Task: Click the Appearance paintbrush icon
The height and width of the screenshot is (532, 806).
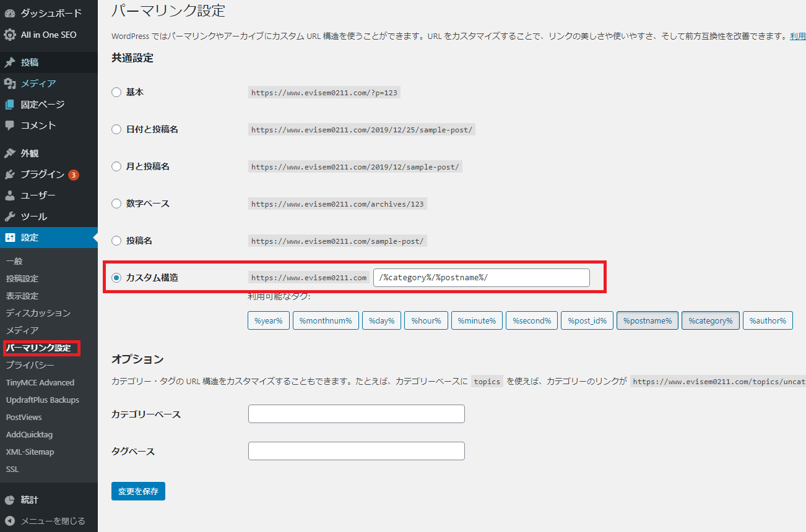Action: pos(10,153)
